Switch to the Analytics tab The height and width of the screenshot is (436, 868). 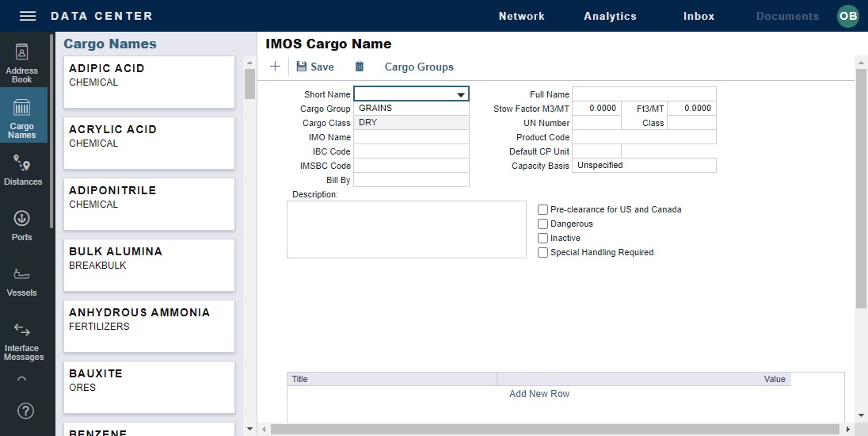[610, 16]
